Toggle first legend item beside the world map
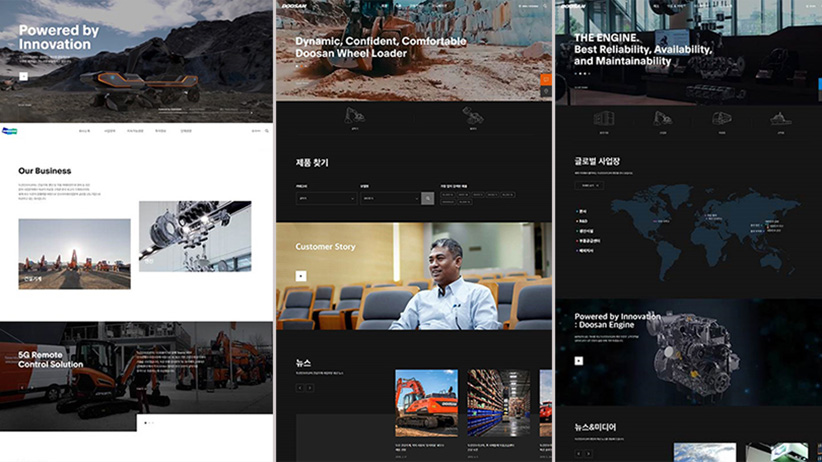 (x=581, y=211)
